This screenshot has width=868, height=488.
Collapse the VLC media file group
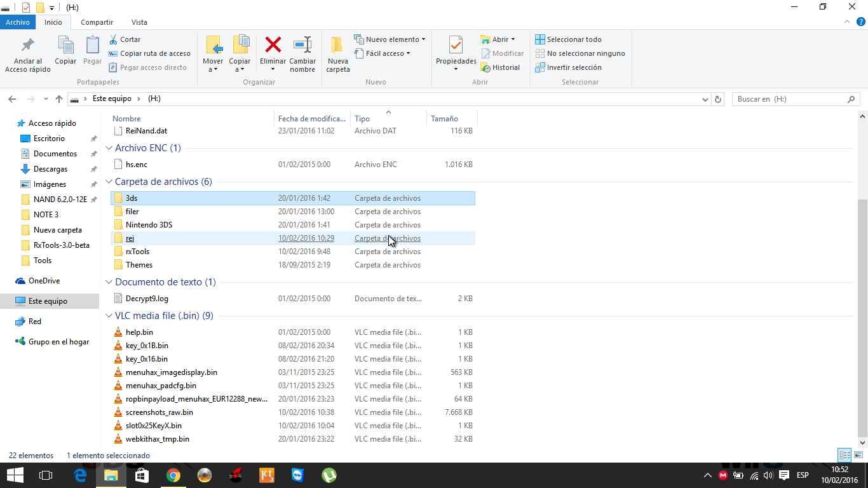pos(108,316)
